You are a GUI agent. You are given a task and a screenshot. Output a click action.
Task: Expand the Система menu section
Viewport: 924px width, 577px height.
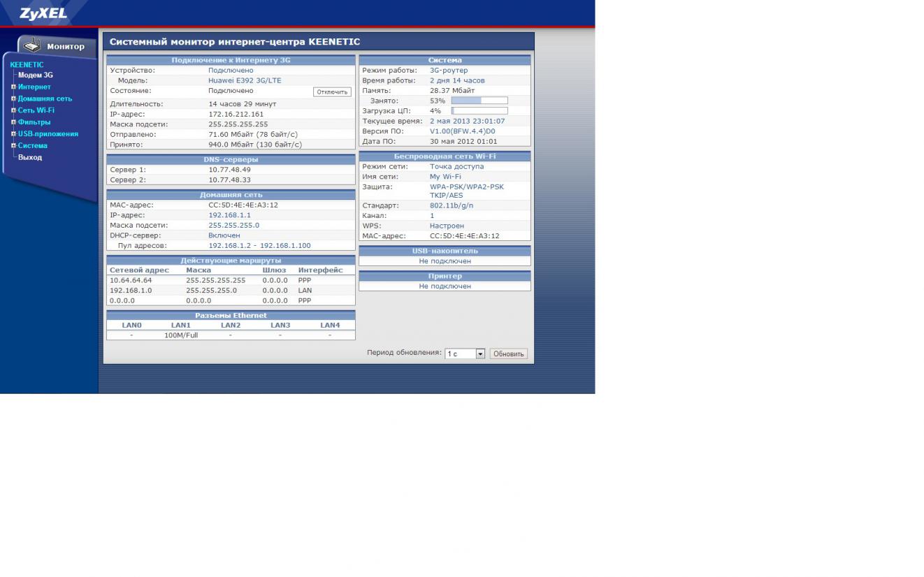[13, 146]
